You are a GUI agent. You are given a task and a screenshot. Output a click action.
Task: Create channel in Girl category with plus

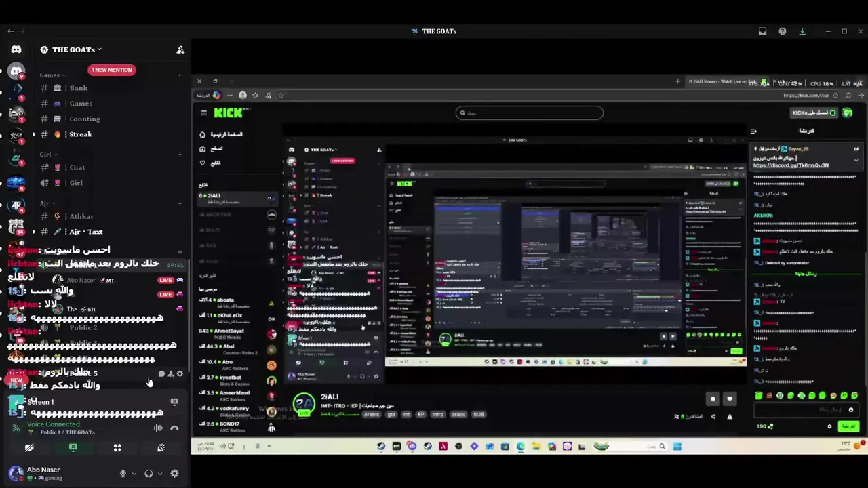click(x=180, y=155)
